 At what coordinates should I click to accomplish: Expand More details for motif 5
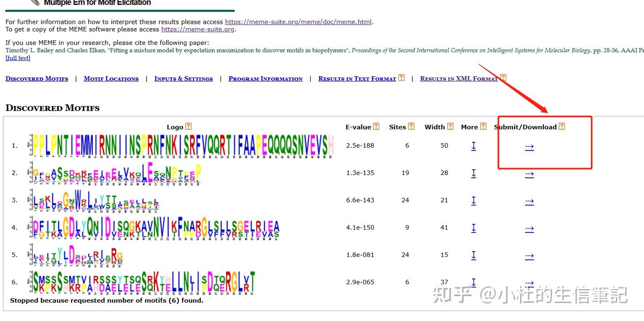(474, 256)
